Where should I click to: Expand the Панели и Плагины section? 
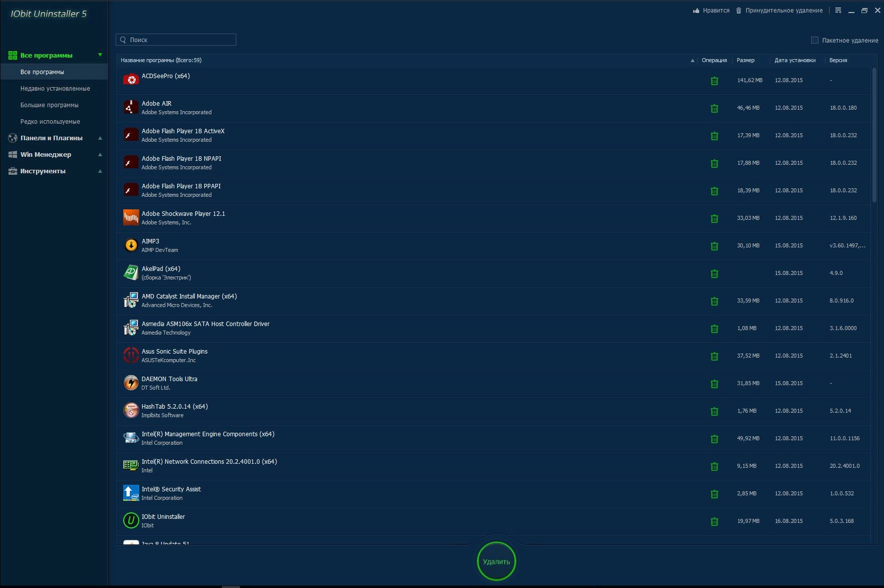pos(100,138)
